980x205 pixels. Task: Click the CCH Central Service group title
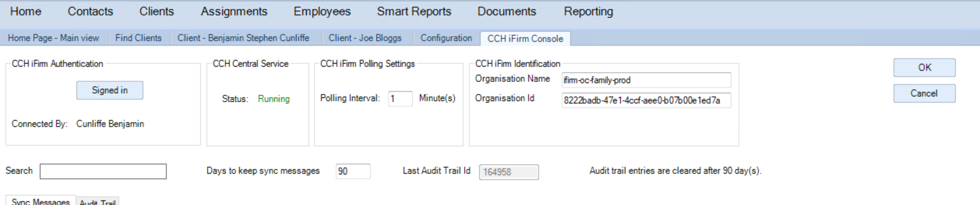(250, 63)
